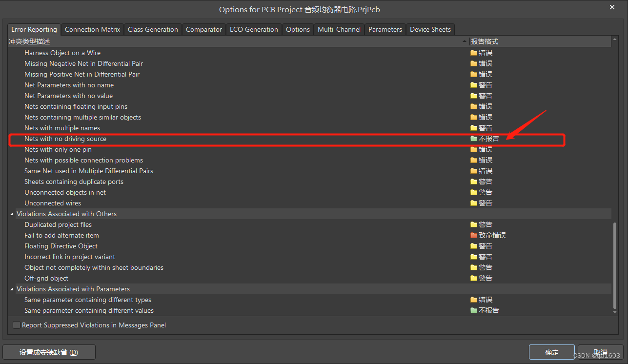This screenshot has height=364, width=628.
Task: Switch to the Connection Matrix tab
Action: click(92, 29)
